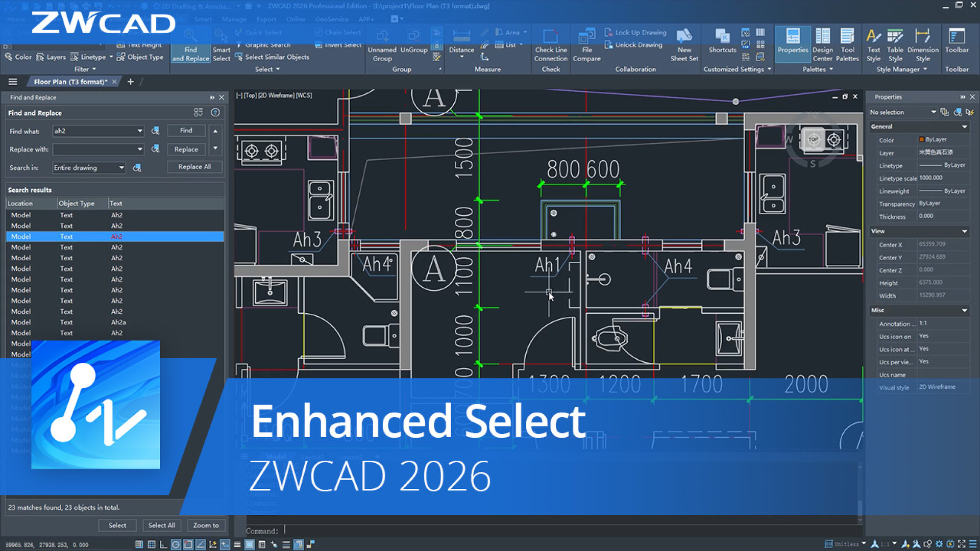Open the No selection dropdown in Properties
Image resolution: width=980 pixels, height=551 pixels.
[x=933, y=112]
